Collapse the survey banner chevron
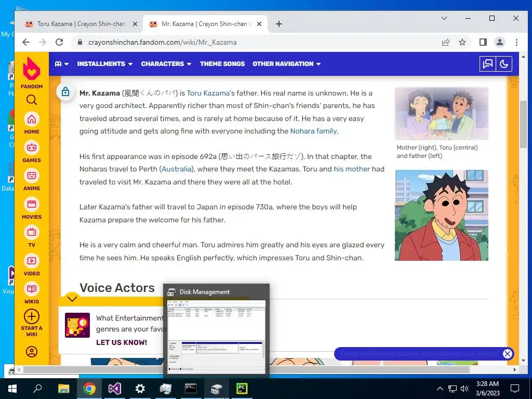532x399 pixels. point(72,298)
